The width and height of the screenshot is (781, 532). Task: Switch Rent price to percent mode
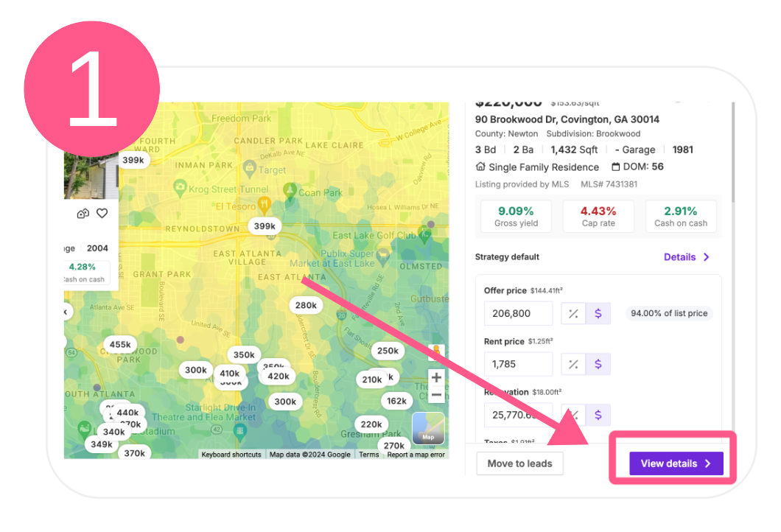pyautogui.click(x=573, y=364)
